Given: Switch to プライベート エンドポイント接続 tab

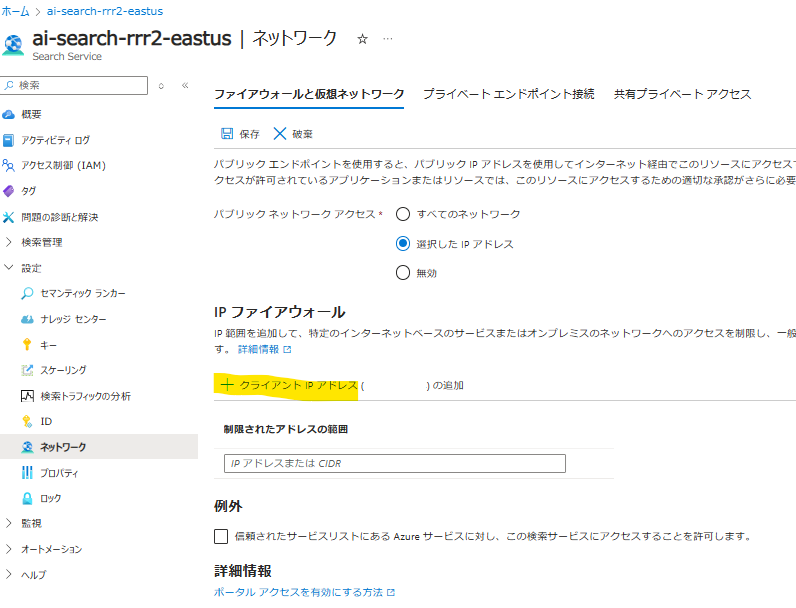Looking at the screenshot, I should (x=509, y=94).
